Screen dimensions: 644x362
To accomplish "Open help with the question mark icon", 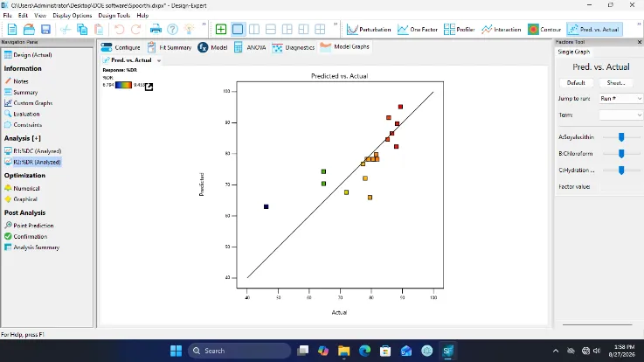I will point(172,29).
